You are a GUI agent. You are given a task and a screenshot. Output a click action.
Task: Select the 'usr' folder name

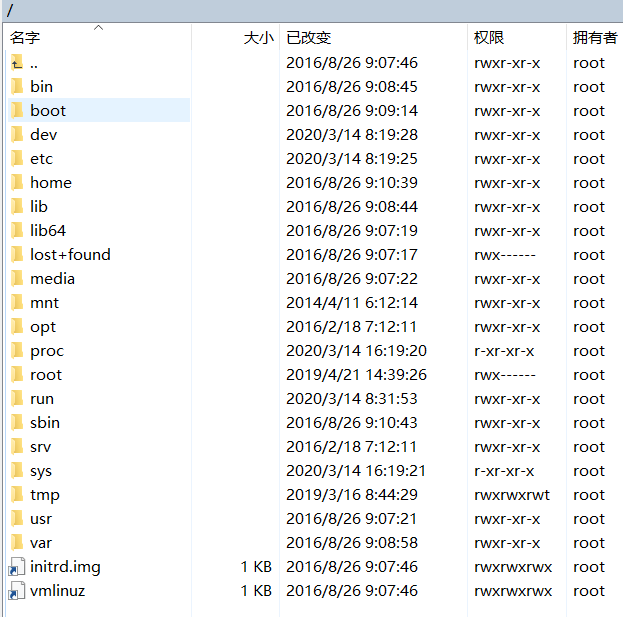pos(41,518)
